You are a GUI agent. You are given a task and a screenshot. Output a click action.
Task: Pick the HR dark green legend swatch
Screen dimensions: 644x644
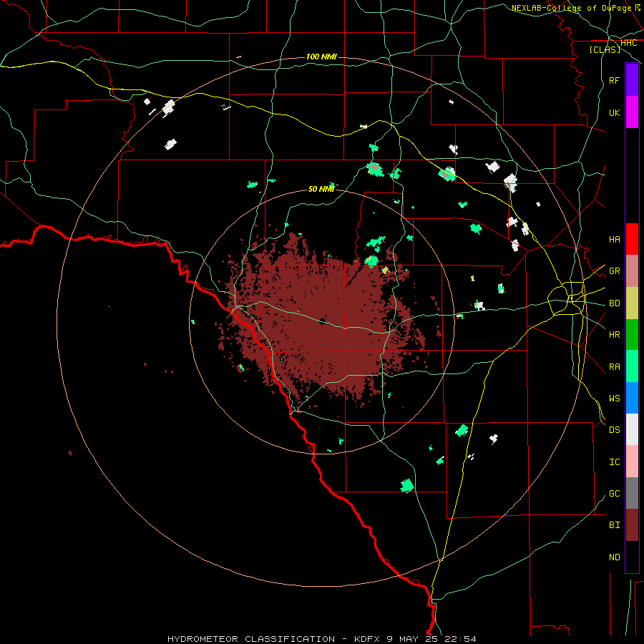(x=632, y=334)
